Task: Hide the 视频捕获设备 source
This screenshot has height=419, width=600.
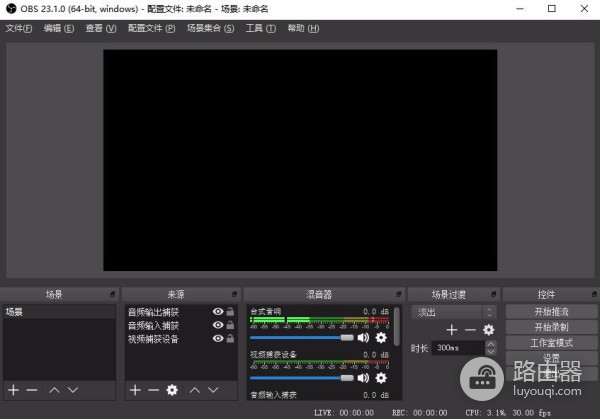Action: click(218, 338)
